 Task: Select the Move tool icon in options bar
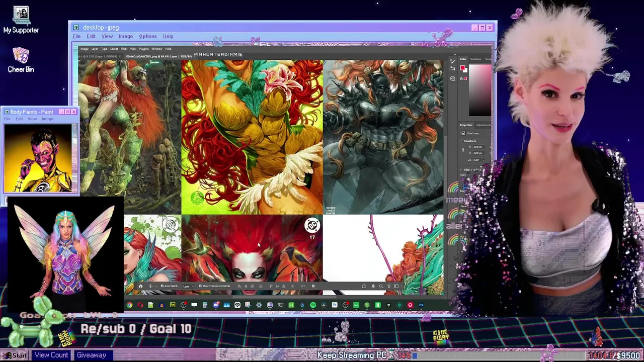point(150,286)
